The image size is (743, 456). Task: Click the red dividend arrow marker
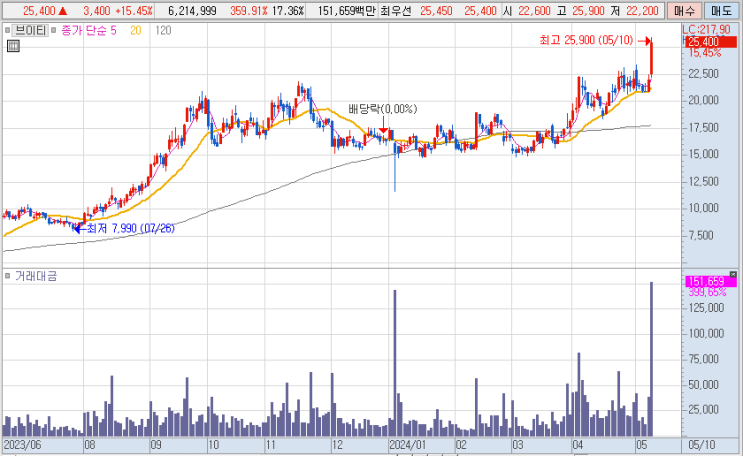[x=383, y=125]
